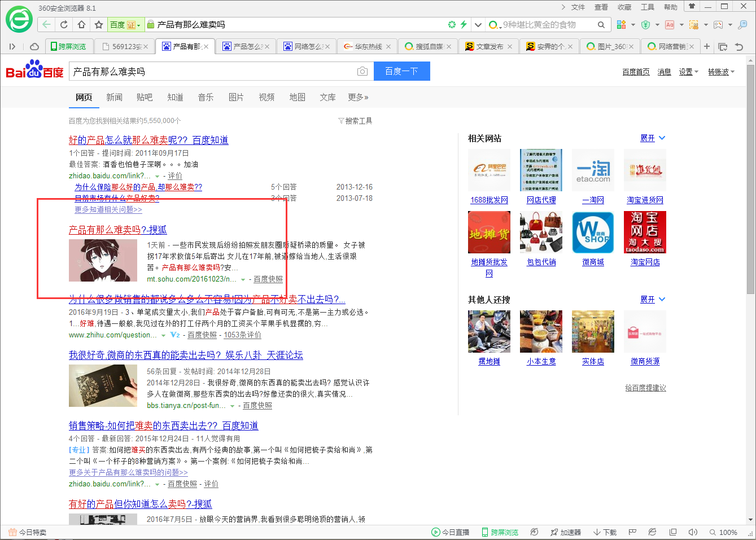Image resolution: width=756 pixels, height=540 pixels.
Task: Open the 收藏 menu
Action: tap(624, 7)
